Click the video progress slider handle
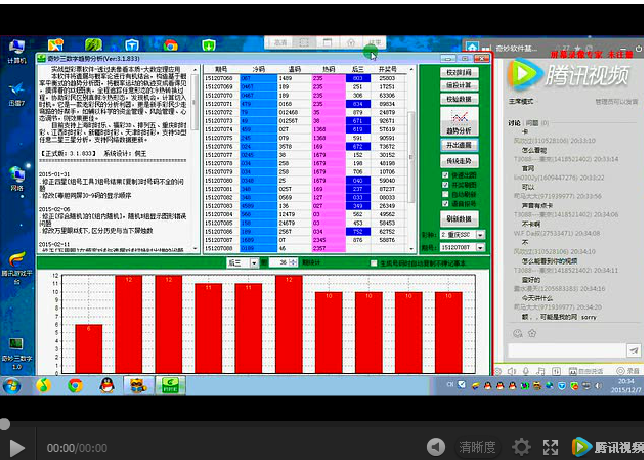 (4, 423)
